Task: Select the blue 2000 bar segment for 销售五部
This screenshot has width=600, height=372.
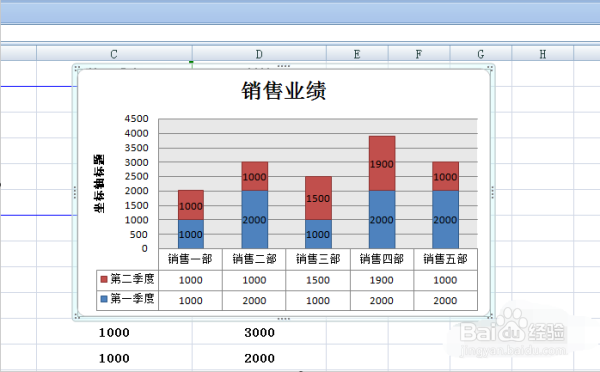Action: [x=445, y=220]
